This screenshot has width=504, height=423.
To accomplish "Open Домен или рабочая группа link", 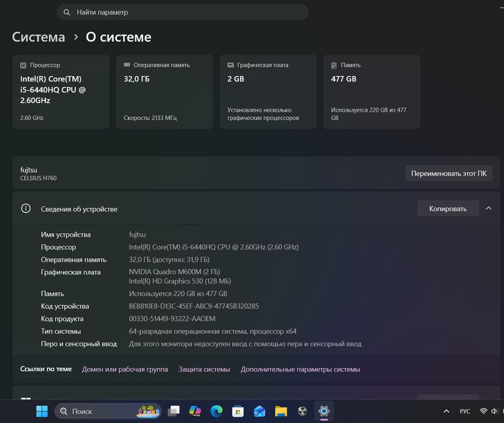I will click(x=125, y=369).
